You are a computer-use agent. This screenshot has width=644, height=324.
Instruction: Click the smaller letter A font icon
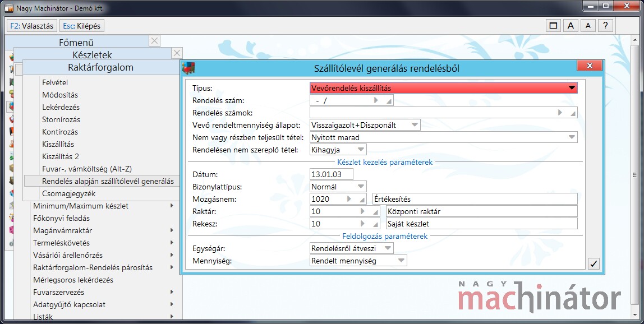point(588,25)
